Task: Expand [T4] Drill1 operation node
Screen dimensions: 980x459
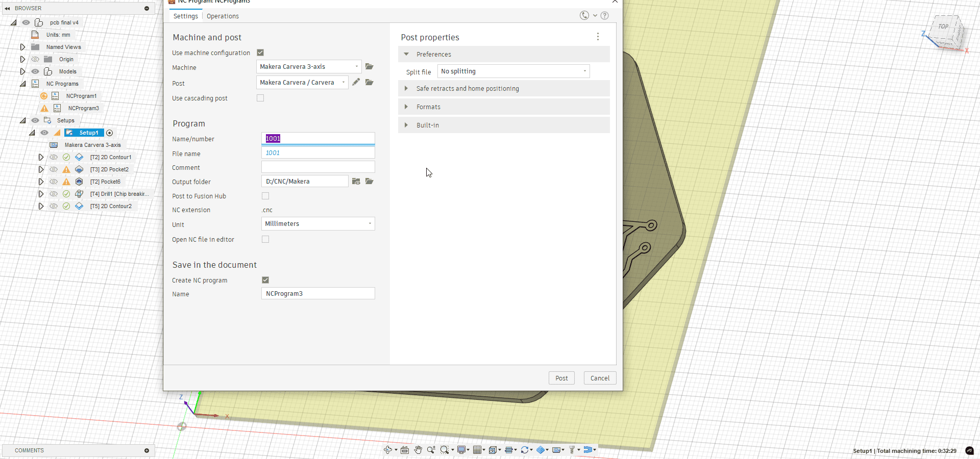Action: [x=41, y=194]
